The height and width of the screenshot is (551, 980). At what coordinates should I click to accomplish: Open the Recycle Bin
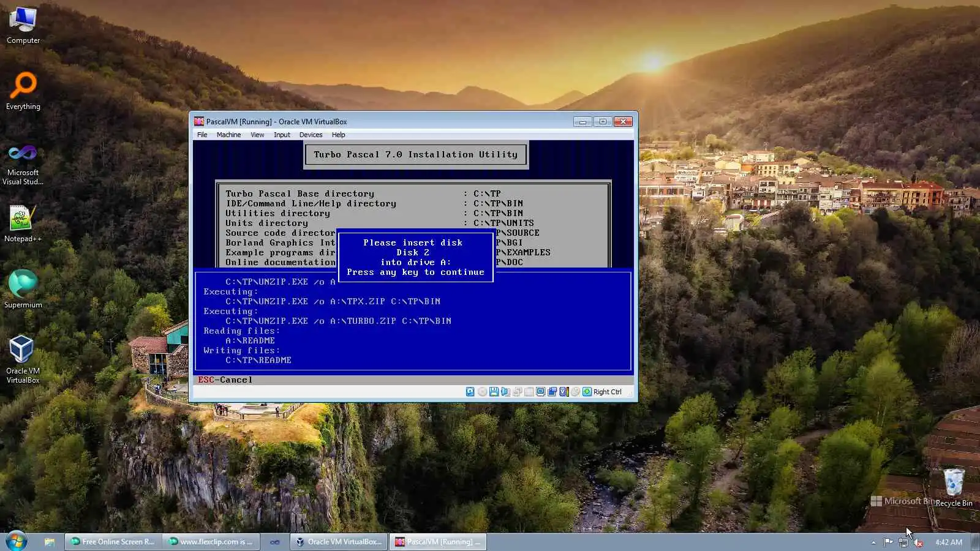coord(954,487)
